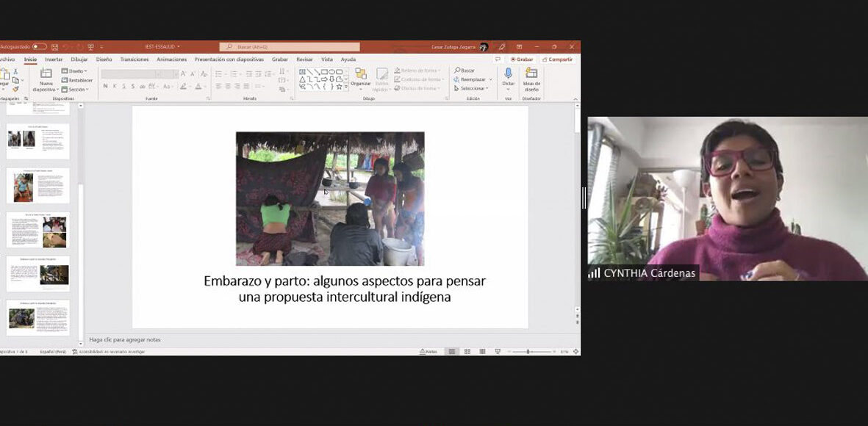868x426 pixels.
Task: Open Efectos de forma dropdown
Action: tap(418, 89)
